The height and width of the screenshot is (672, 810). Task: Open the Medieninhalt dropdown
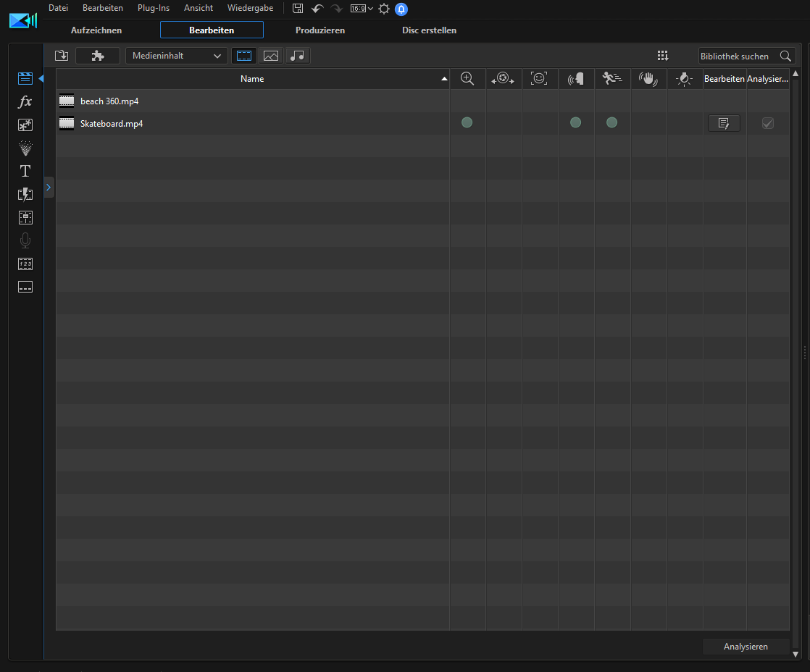tap(176, 56)
